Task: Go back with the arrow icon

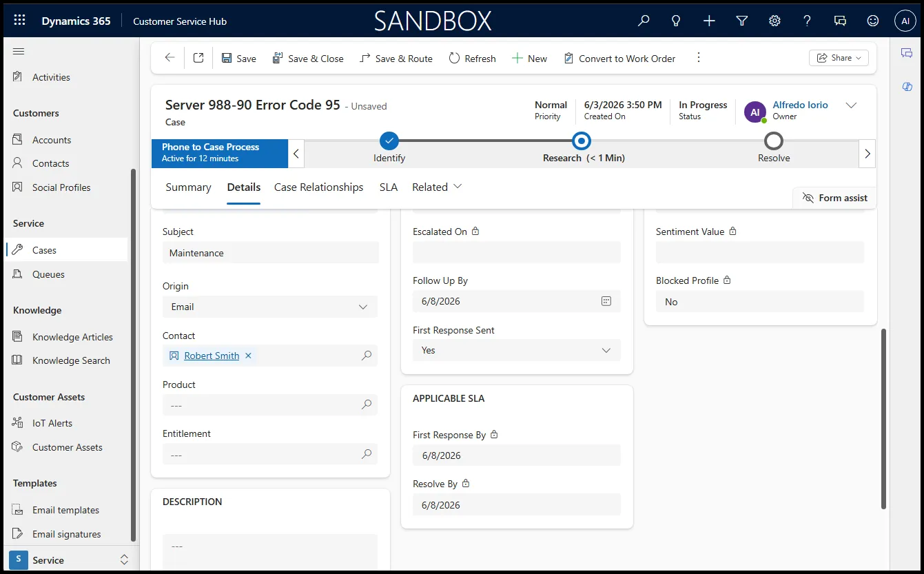Action: [170, 58]
